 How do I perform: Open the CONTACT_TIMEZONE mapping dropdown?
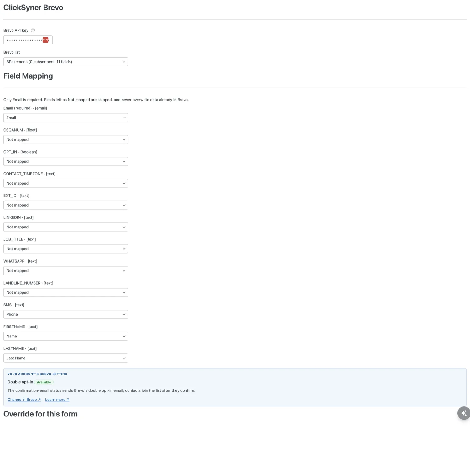coord(65,183)
